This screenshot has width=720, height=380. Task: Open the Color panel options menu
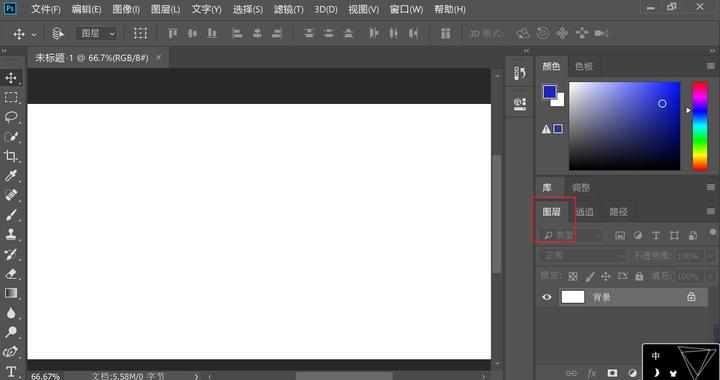710,67
